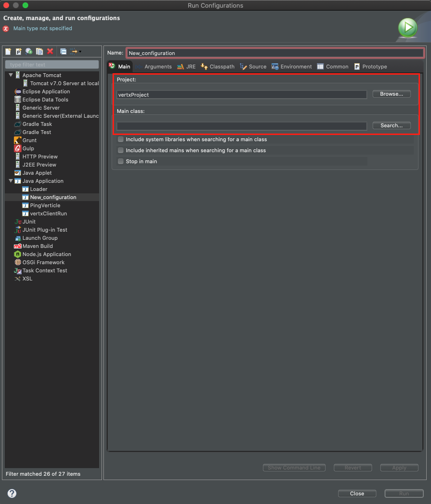Screen dimensions: 431x504
Task: Switch to the Classpath tab
Action: coord(217,67)
